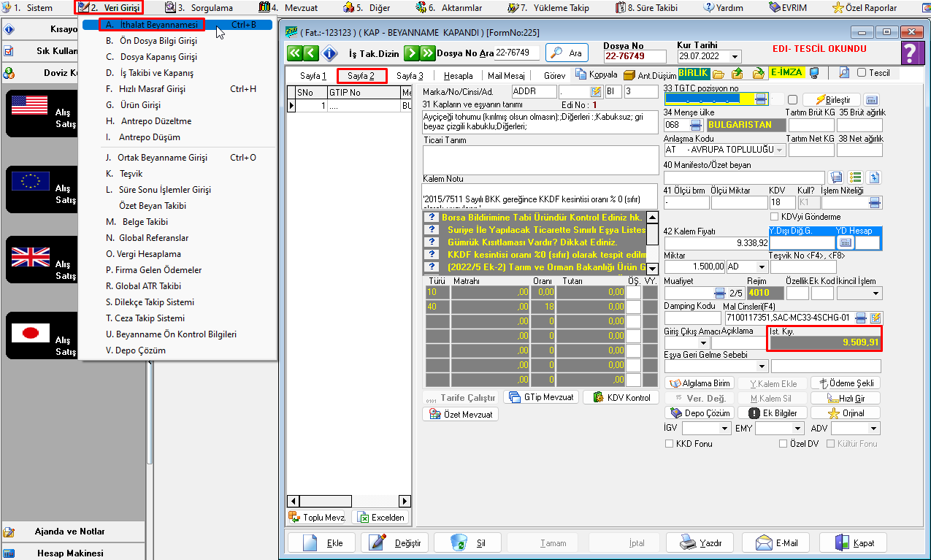Open lookup icon of İşlem Niteliği field
The width and height of the screenshot is (931, 560).
point(875,202)
